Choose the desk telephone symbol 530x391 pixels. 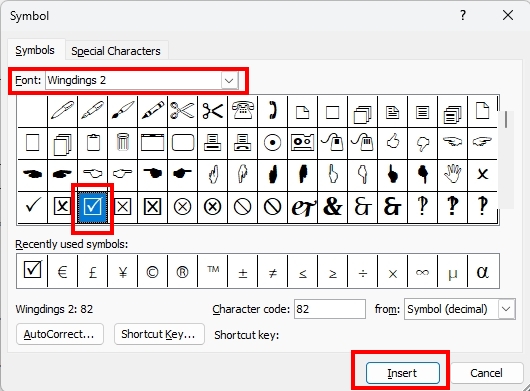click(243, 111)
